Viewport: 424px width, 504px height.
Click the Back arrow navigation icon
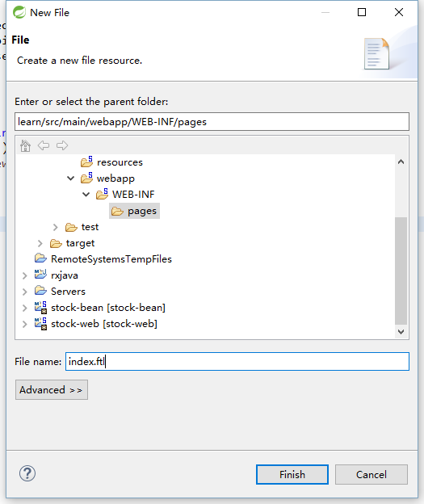[44, 145]
